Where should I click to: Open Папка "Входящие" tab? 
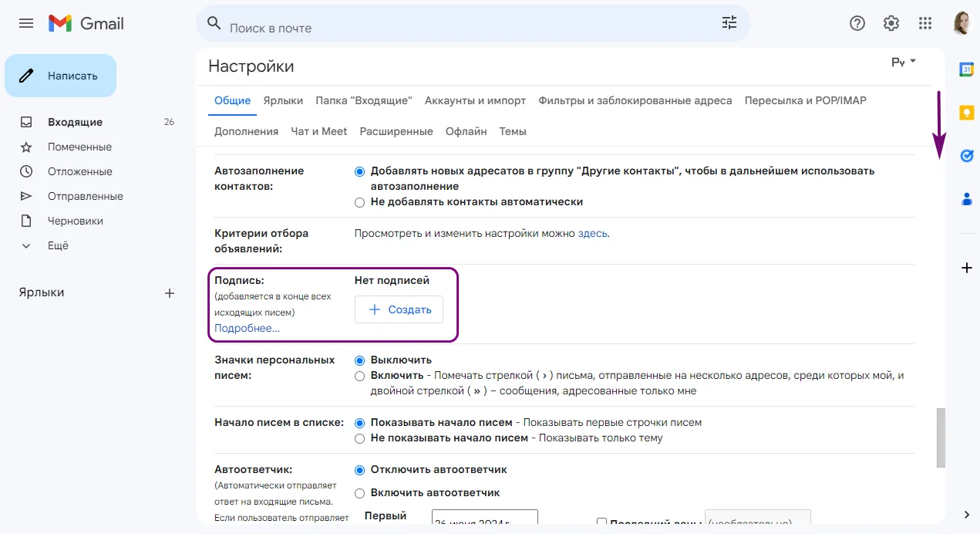point(364,100)
